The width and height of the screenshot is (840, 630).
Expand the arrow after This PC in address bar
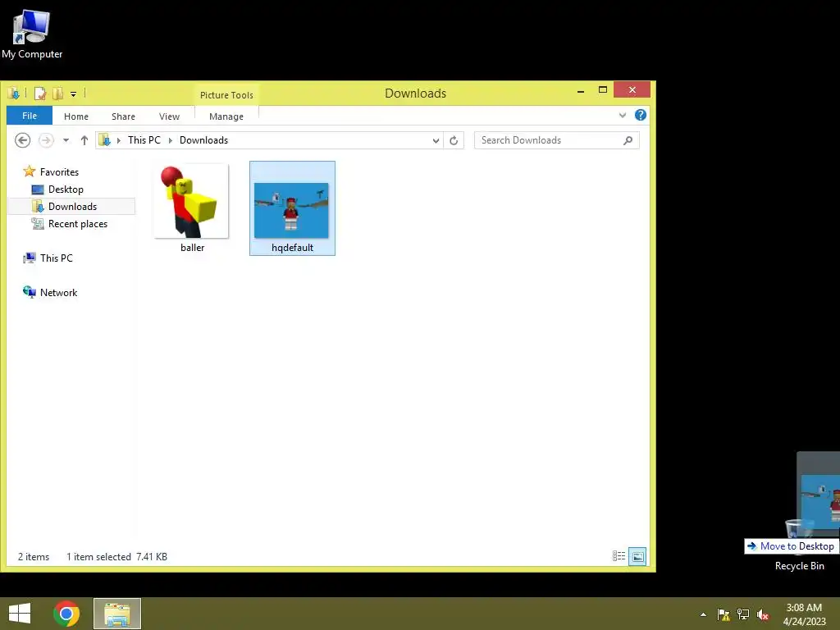click(171, 140)
